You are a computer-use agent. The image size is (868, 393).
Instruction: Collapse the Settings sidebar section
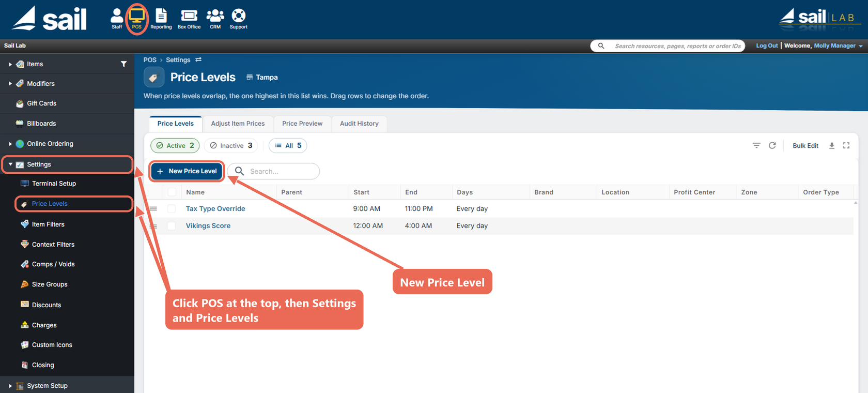coord(10,164)
